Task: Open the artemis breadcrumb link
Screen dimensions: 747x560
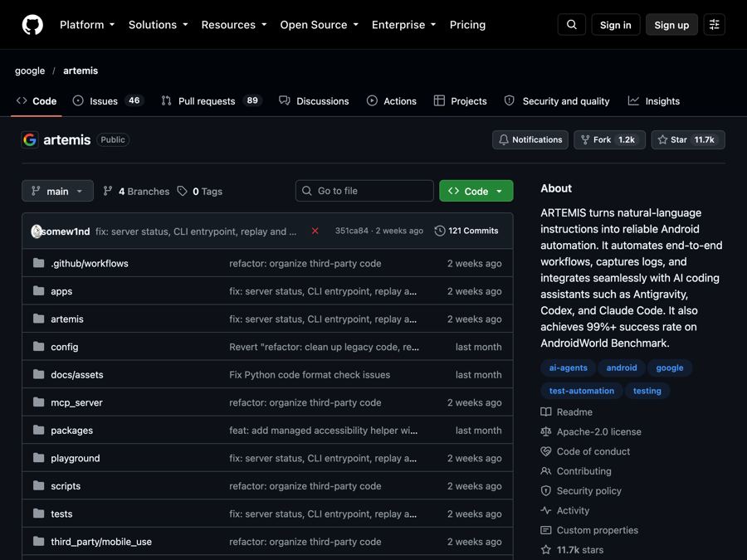Action: click(81, 71)
